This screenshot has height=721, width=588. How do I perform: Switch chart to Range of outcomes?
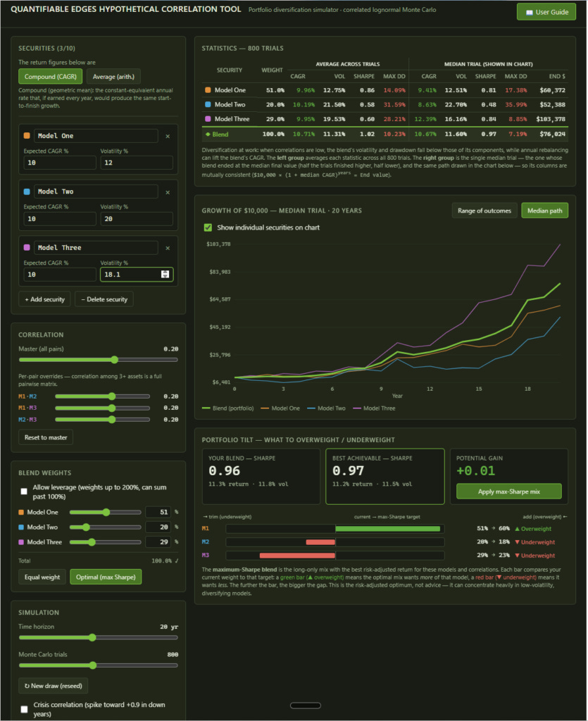tap(484, 211)
